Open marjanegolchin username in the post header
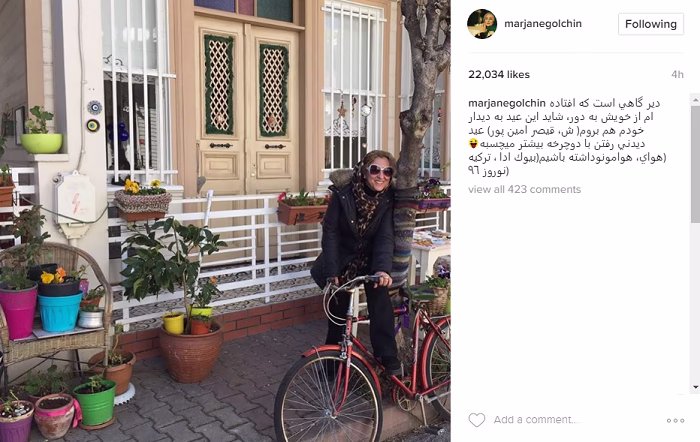700x442 pixels. click(543, 24)
